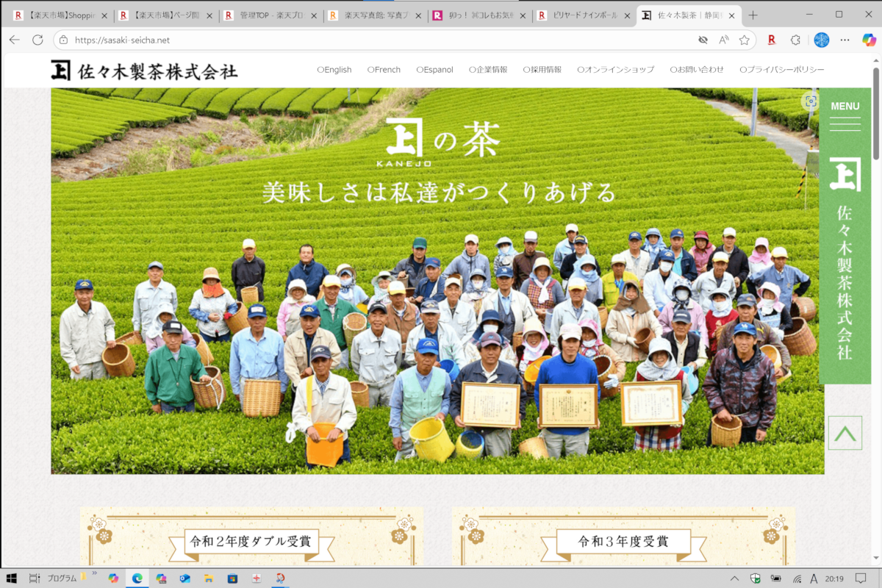
Task: Click the visual search icon on the hero image
Action: click(811, 101)
